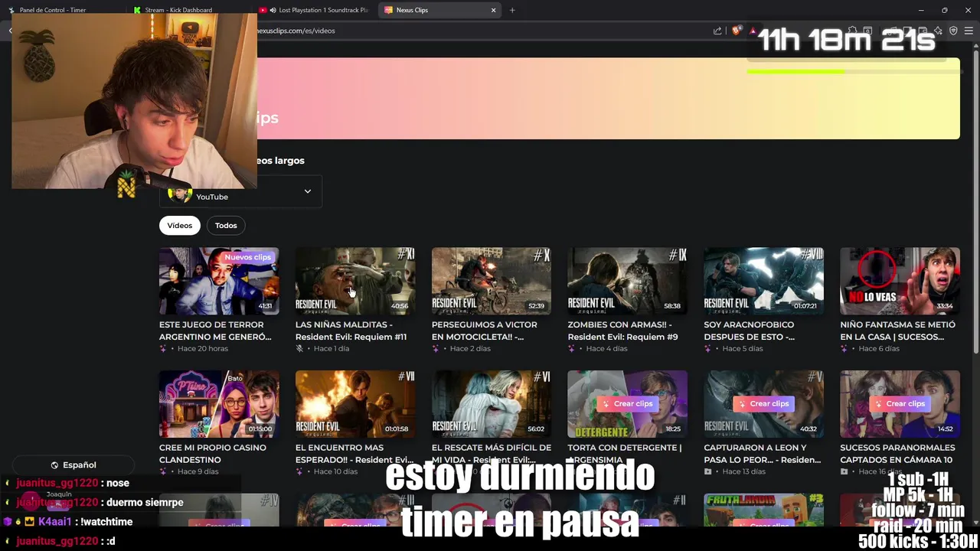Click the green timer progress bar
Viewport: 980px width, 551px height.
tap(796, 71)
